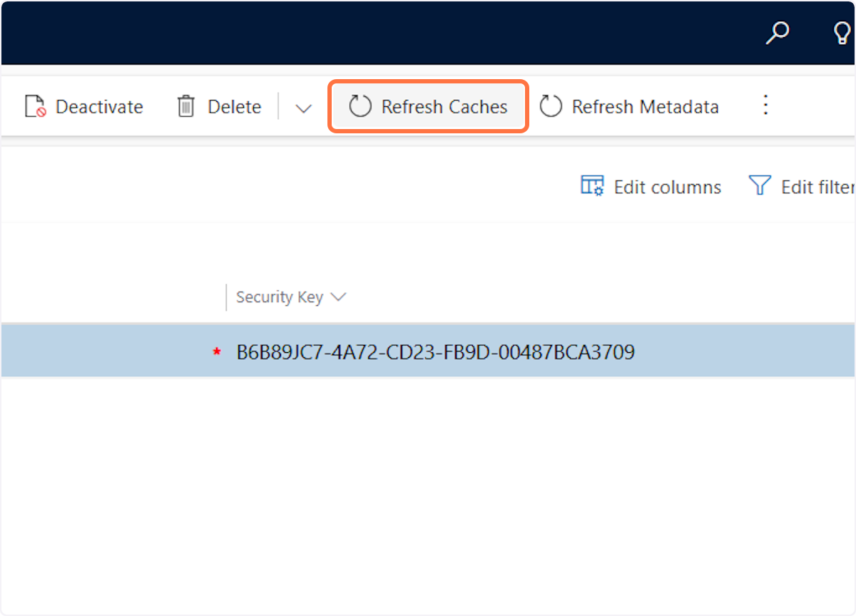Click the Deactivate button
Image resolution: width=856 pixels, height=616 pixels.
83,106
